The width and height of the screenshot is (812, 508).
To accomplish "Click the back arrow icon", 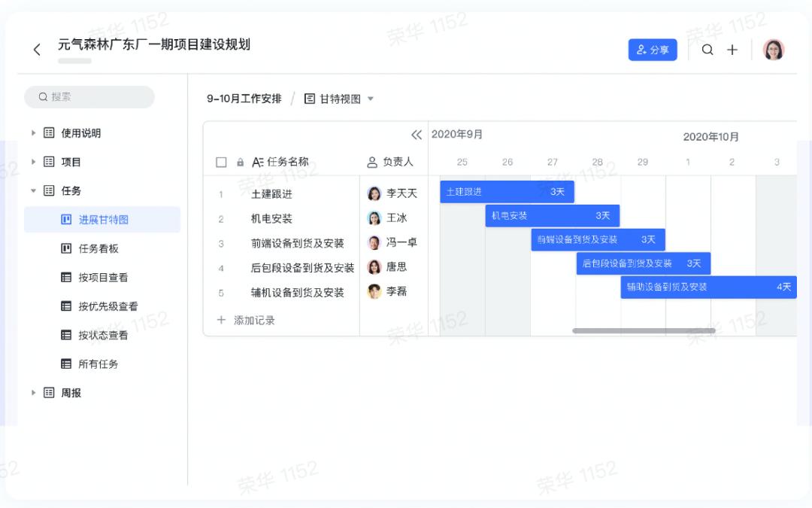I will (37, 50).
